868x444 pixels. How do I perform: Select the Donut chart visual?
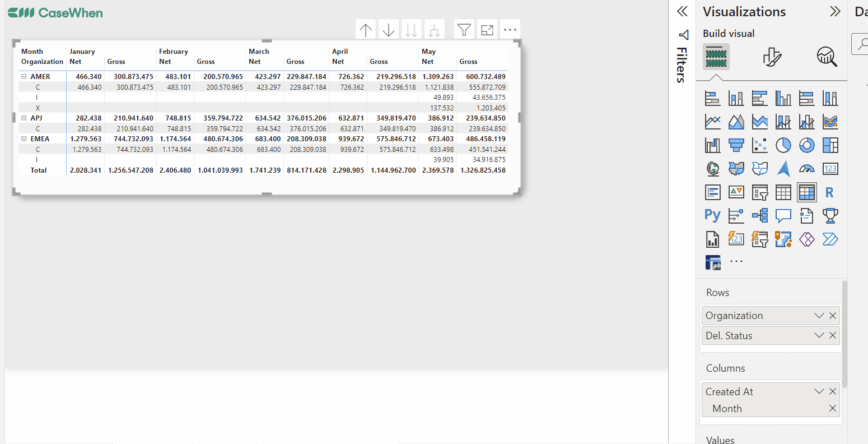tap(806, 145)
